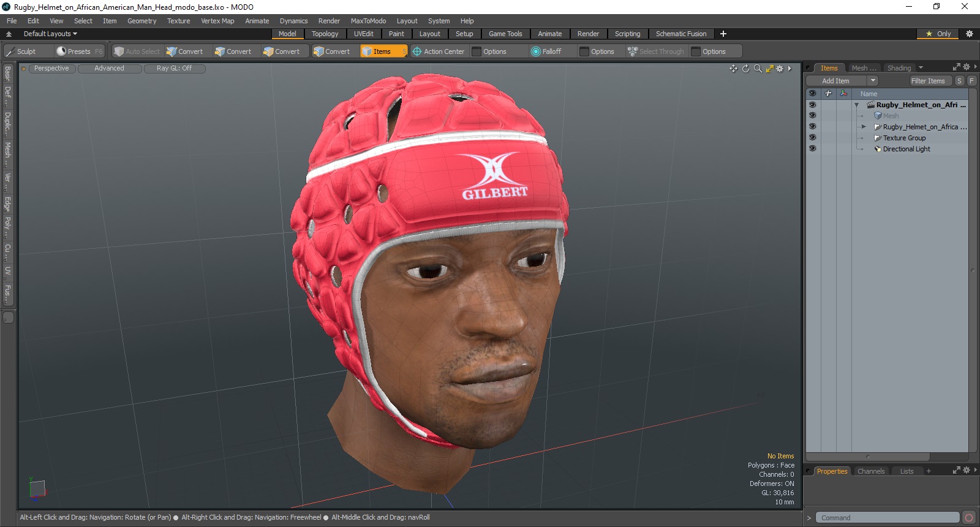
Task: Switch to the Channels tab
Action: 870,471
